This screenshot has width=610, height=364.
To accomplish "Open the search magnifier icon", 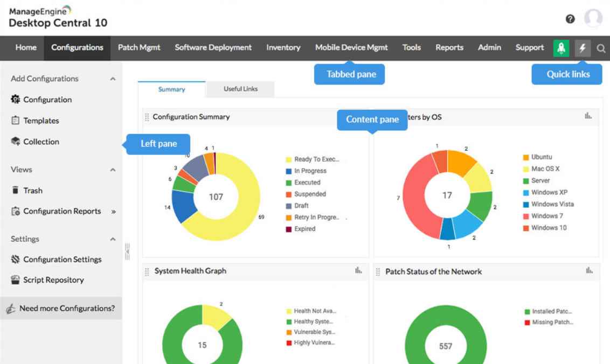I will point(601,48).
